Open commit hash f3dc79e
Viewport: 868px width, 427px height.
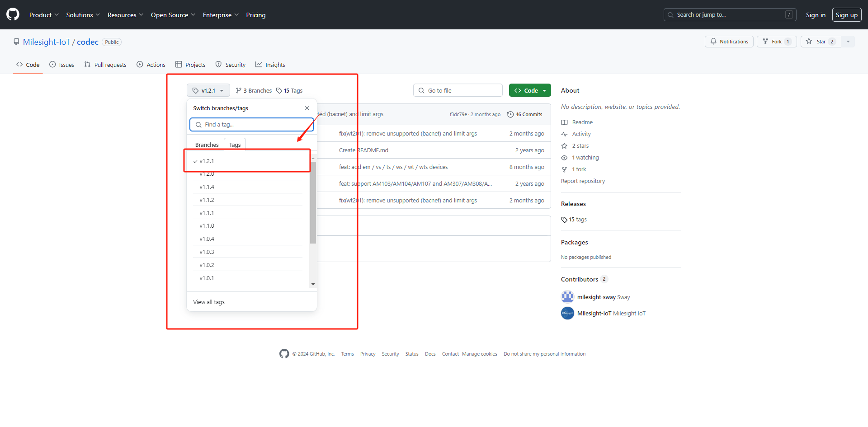pyautogui.click(x=458, y=114)
